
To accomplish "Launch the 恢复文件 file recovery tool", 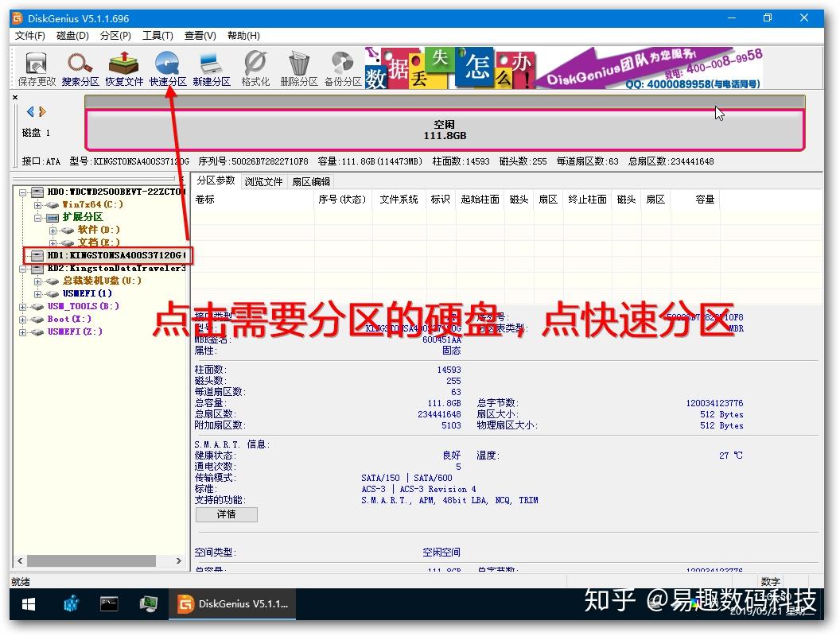I will tap(124, 68).
